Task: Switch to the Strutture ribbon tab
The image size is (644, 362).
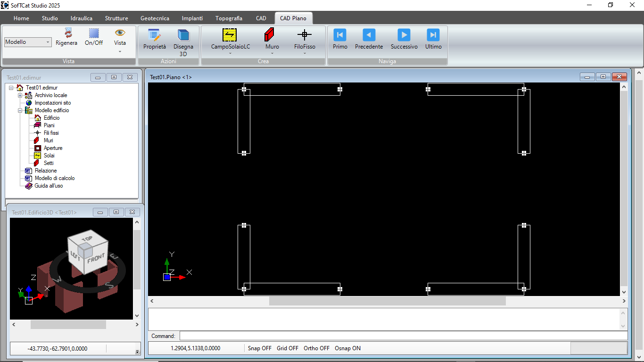Action: (x=116, y=18)
